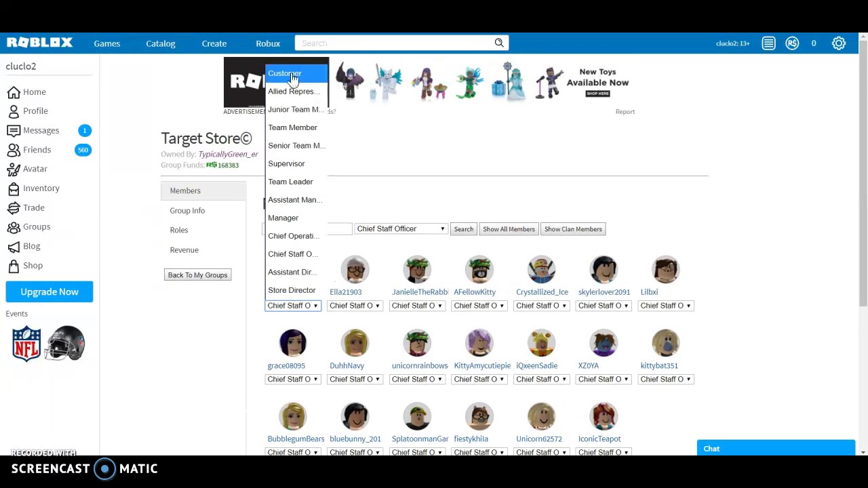Select Store Director rank option
The width and height of the screenshot is (868, 488).
point(296,290)
